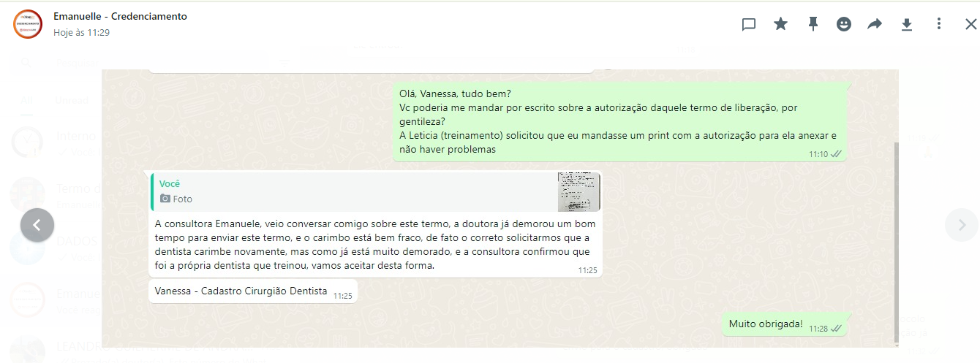980x363 pixels.
Task: Open the quoted photo thumbnail in the reply
Action: point(578,192)
